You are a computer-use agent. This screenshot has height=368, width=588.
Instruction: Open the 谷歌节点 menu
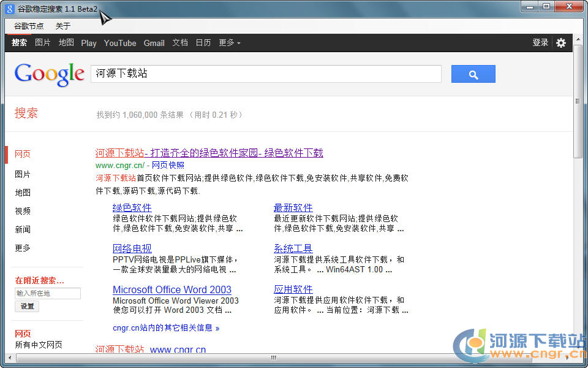29,26
